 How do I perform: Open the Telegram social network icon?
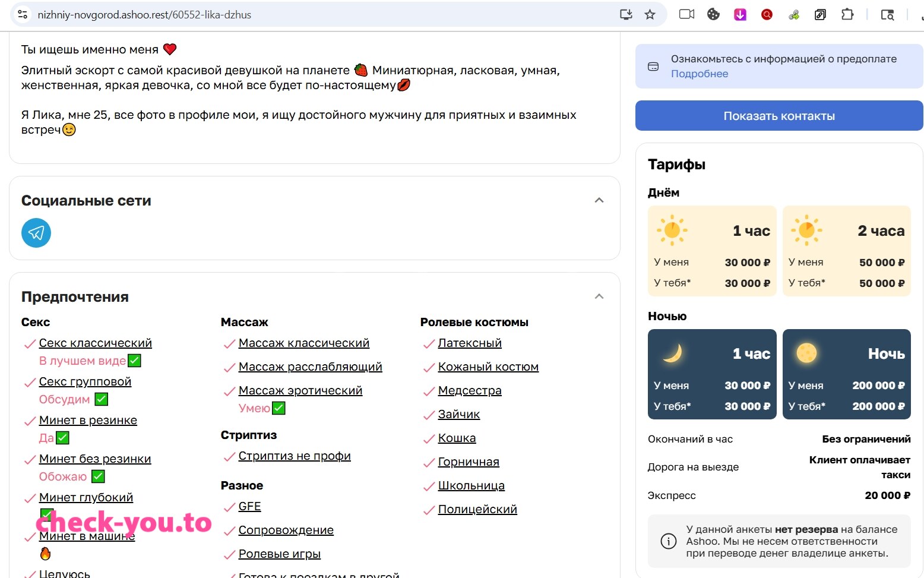(36, 233)
